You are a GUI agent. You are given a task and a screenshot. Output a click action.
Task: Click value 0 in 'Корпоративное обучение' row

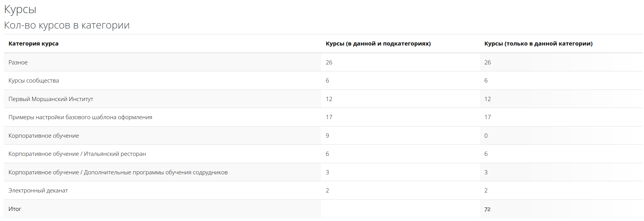[486, 136]
